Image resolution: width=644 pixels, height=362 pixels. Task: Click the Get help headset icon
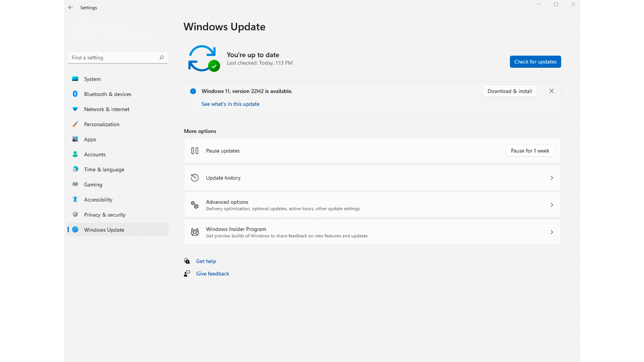click(187, 261)
